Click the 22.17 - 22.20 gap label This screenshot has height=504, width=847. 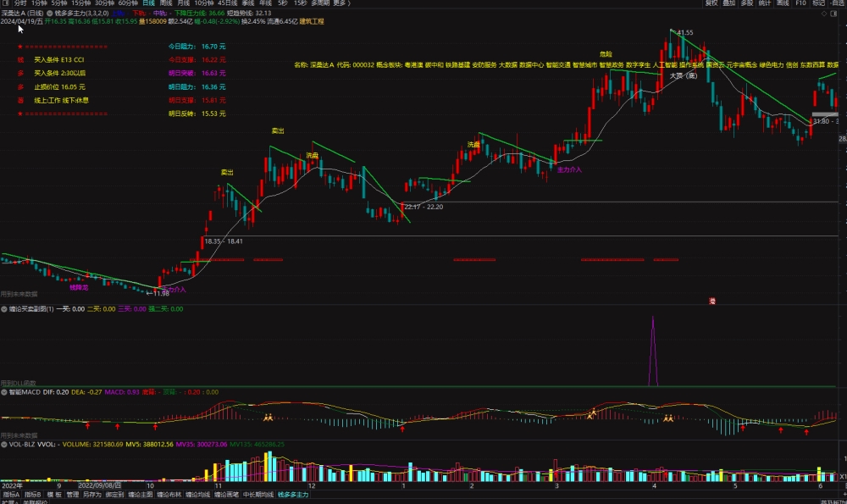coord(423,207)
